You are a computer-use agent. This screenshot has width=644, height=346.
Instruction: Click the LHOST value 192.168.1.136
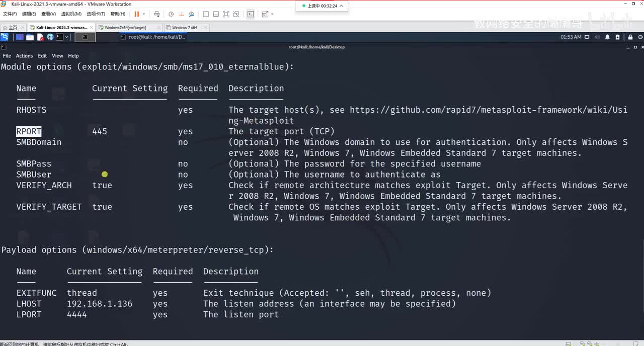pyautogui.click(x=100, y=304)
